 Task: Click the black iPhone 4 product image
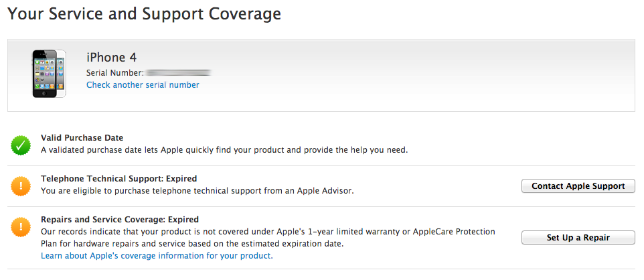[x=44, y=73]
